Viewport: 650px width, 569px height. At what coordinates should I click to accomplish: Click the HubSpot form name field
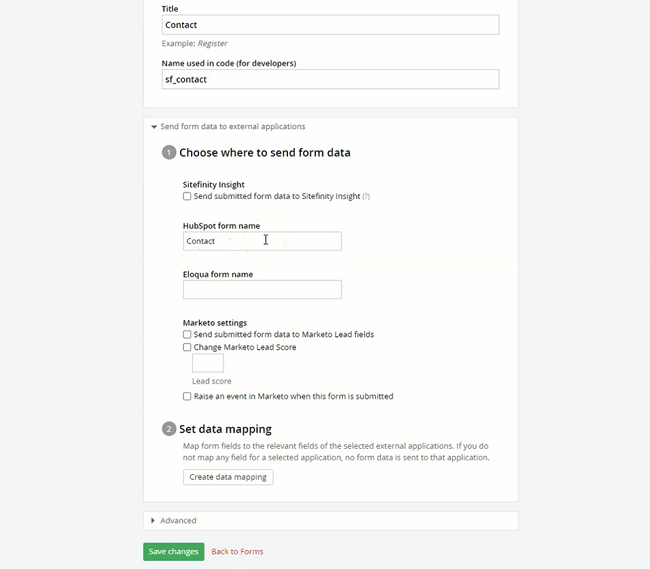pos(262,241)
